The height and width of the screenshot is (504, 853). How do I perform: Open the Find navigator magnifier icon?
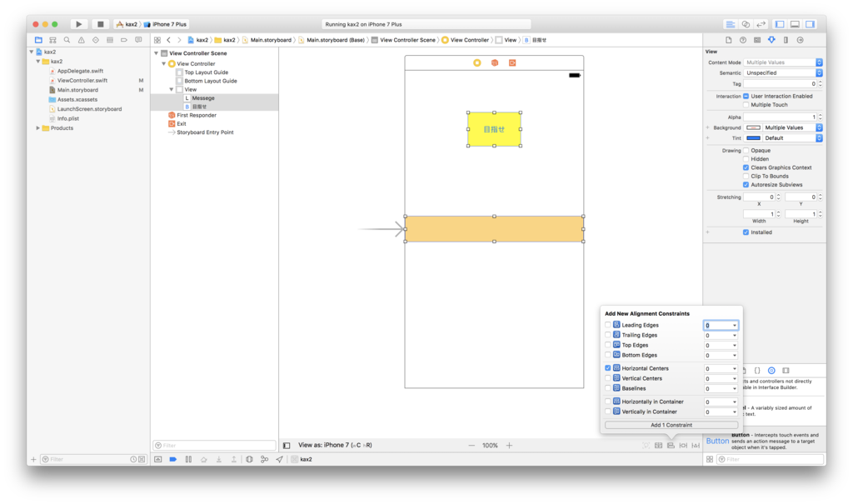tap(67, 40)
